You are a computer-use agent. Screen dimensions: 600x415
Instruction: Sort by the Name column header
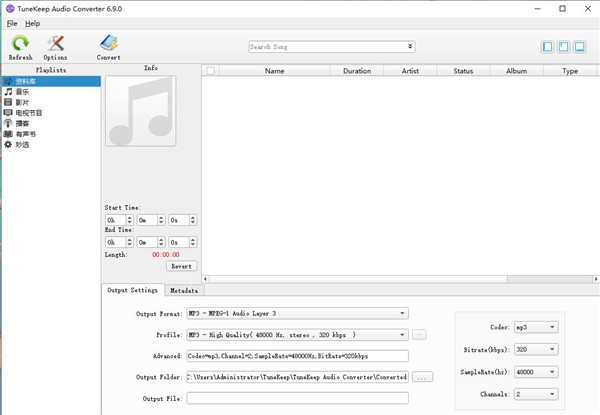pyautogui.click(x=274, y=71)
